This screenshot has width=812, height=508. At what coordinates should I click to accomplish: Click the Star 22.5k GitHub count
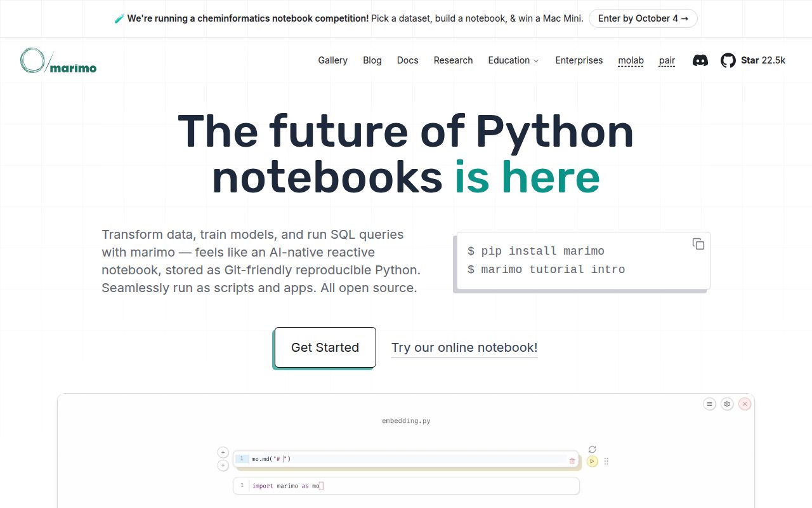(x=763, y=60)
